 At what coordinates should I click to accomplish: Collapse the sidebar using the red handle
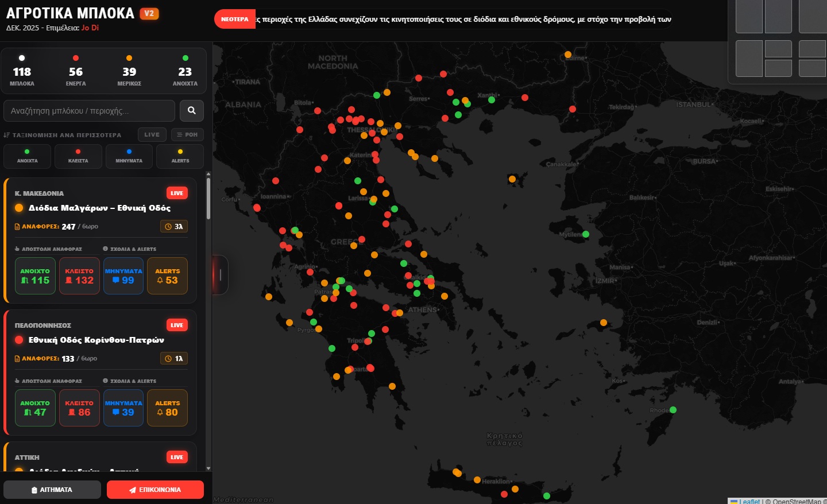[x=219, y=274]
